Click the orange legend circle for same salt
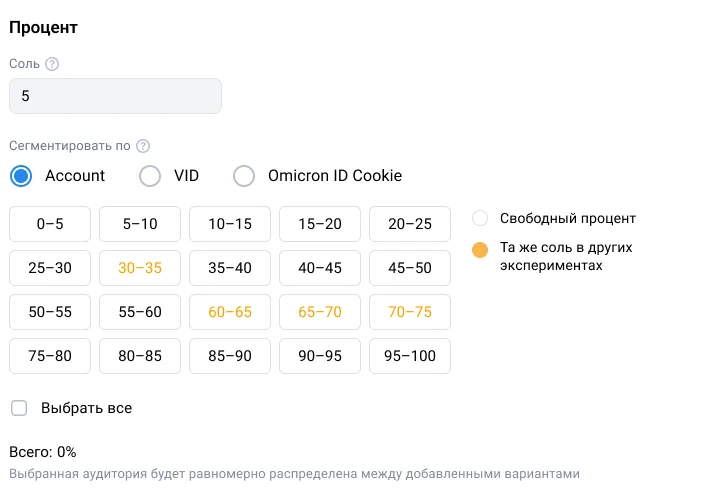 (480, 250)
